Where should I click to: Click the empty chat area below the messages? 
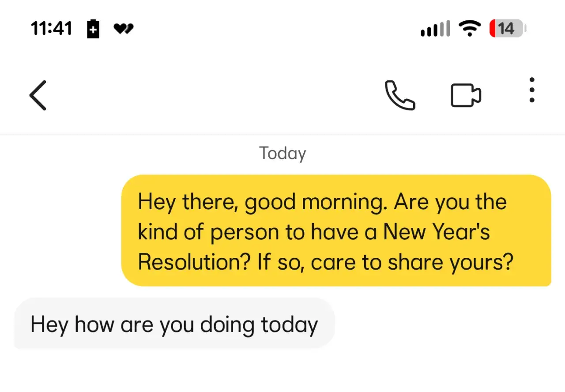click(282, 371)
